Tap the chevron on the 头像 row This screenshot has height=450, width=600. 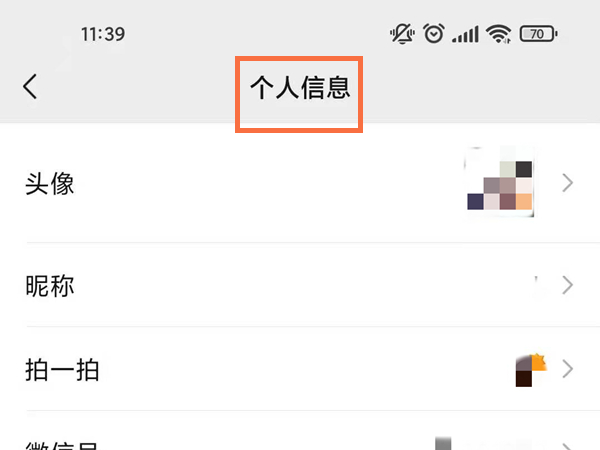(x=568, y=183)
